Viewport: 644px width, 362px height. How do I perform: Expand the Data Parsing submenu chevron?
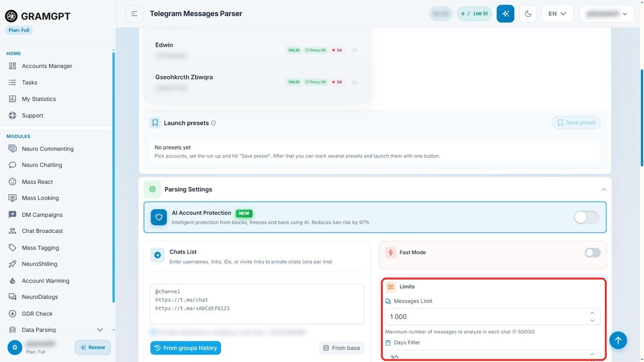100,330
